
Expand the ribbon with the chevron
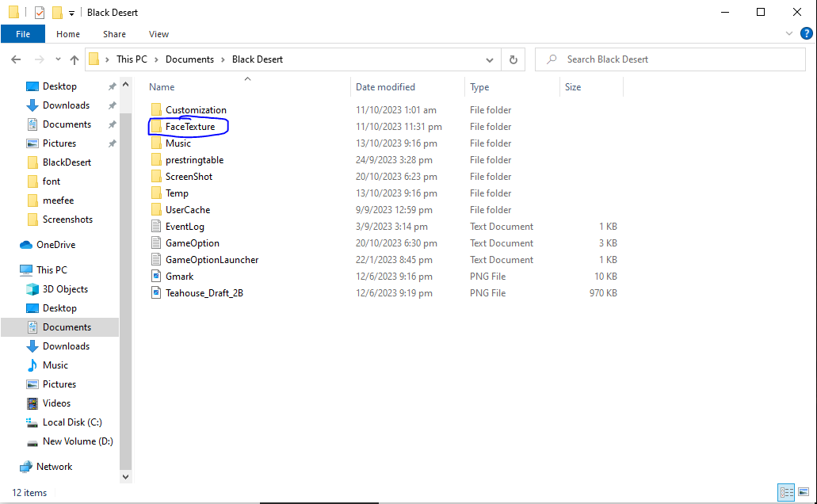788,34
